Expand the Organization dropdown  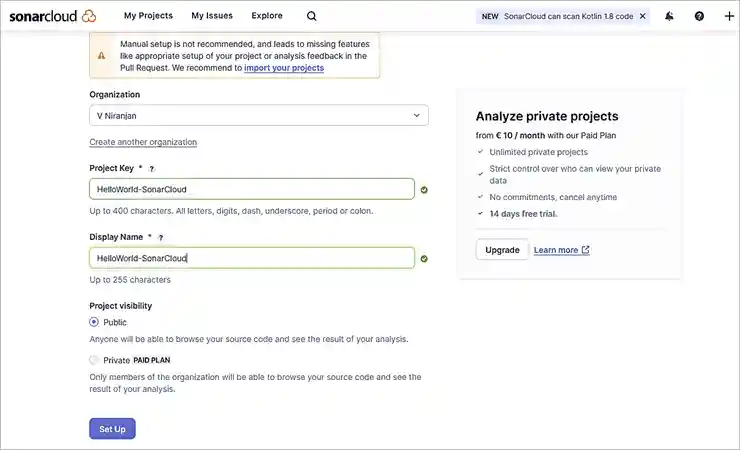259,116
